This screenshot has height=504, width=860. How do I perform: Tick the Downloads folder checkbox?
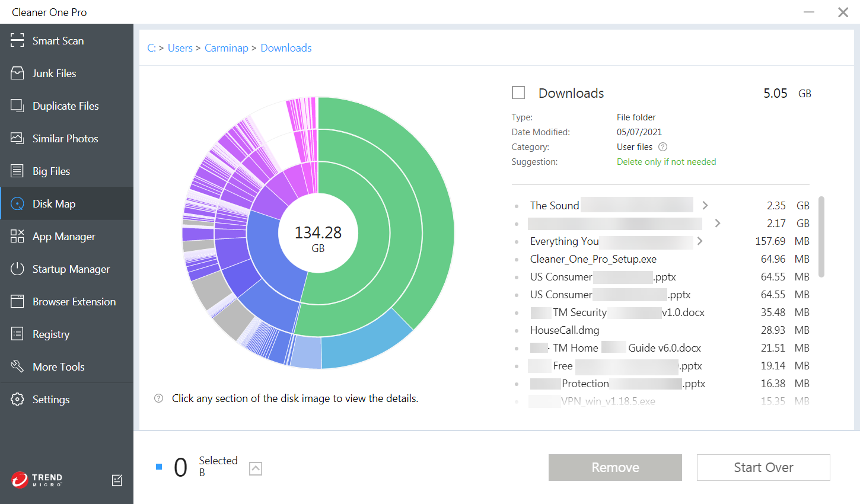[x=518, y=92]
